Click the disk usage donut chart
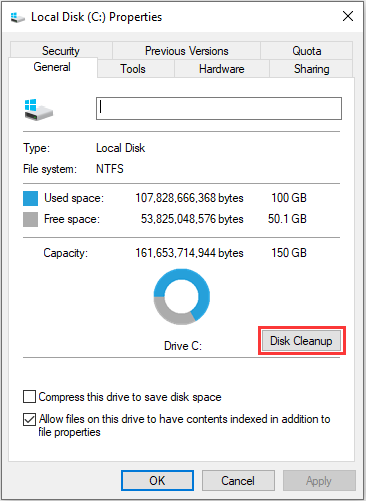366x501 pixels. (x=182, y=297)
